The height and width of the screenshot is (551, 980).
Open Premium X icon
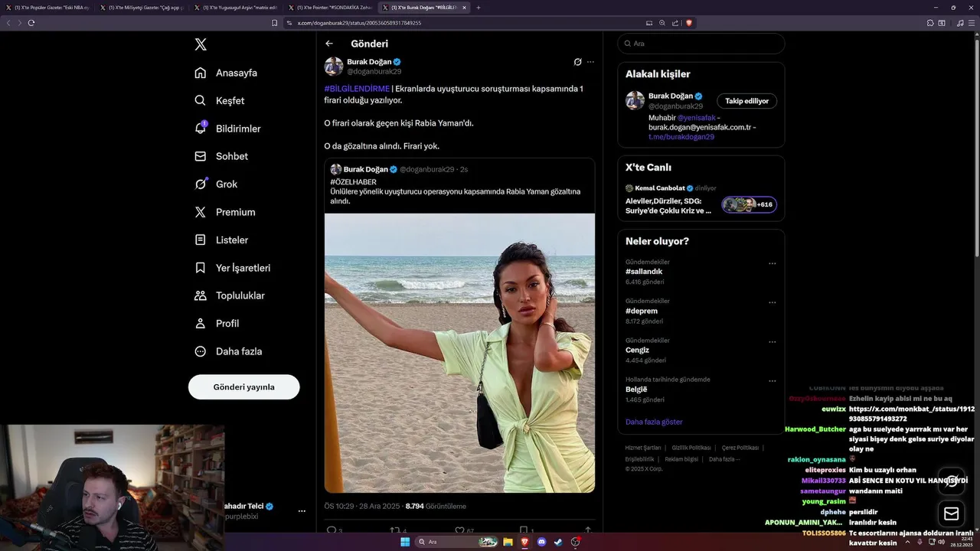point(201,212)
